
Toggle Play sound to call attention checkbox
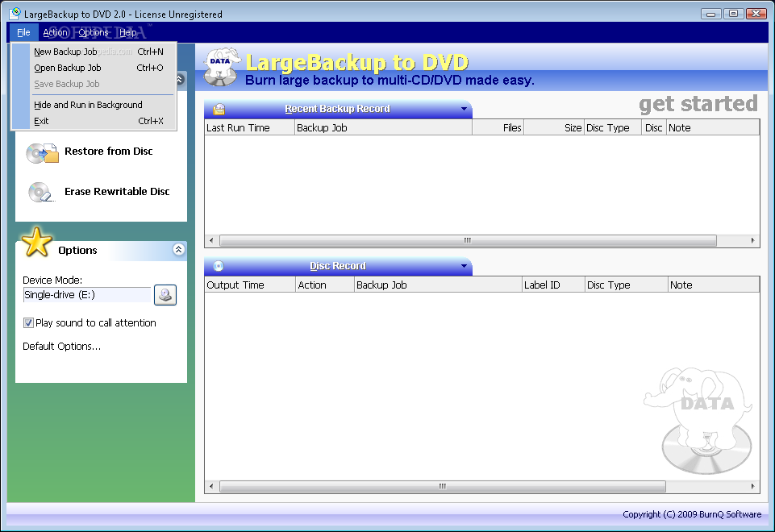29,323
